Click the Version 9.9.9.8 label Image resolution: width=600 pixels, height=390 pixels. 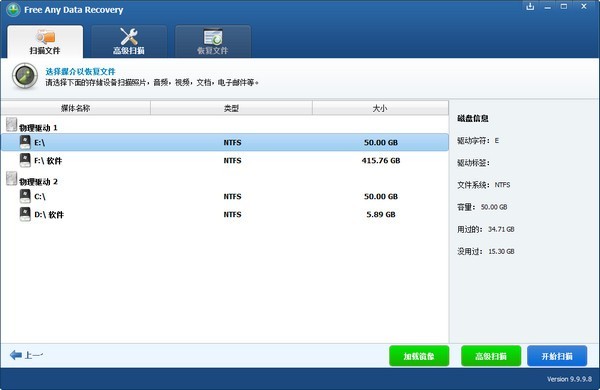tap(569, 379)
